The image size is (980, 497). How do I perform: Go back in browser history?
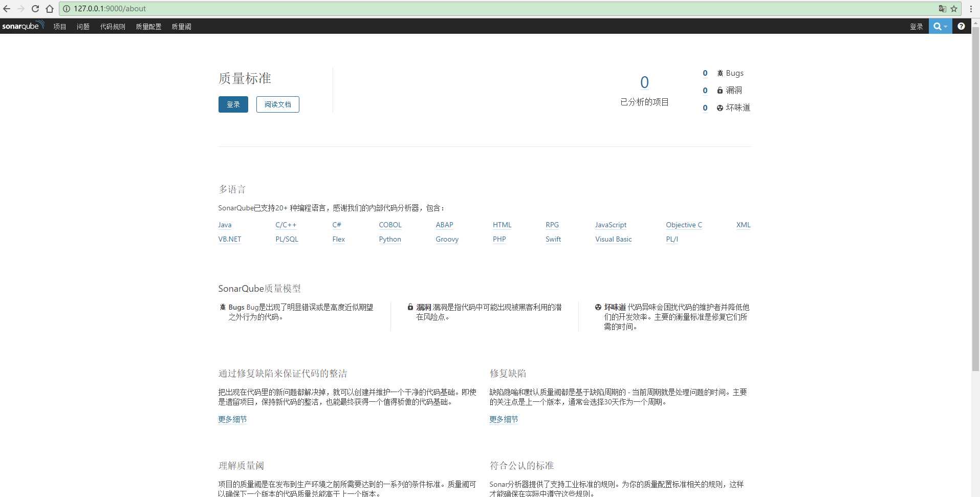click(x=7, y=9)
